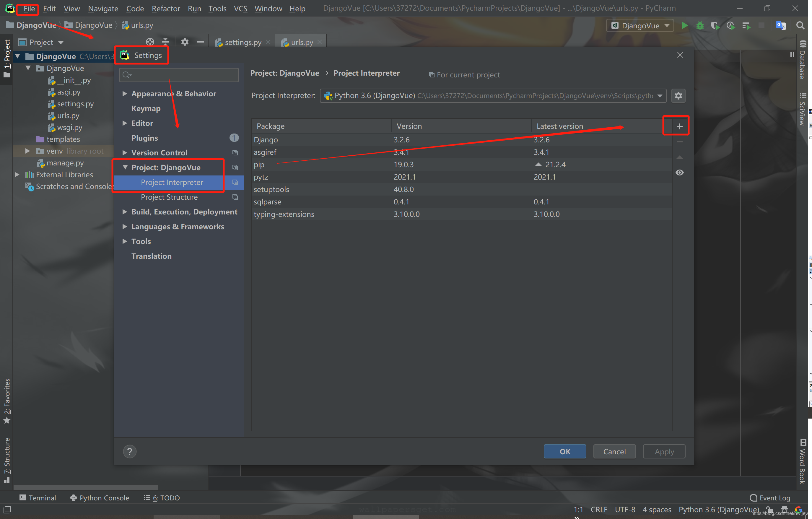
Task: Select the typing-extensions package row
Action: coord(462,214)
